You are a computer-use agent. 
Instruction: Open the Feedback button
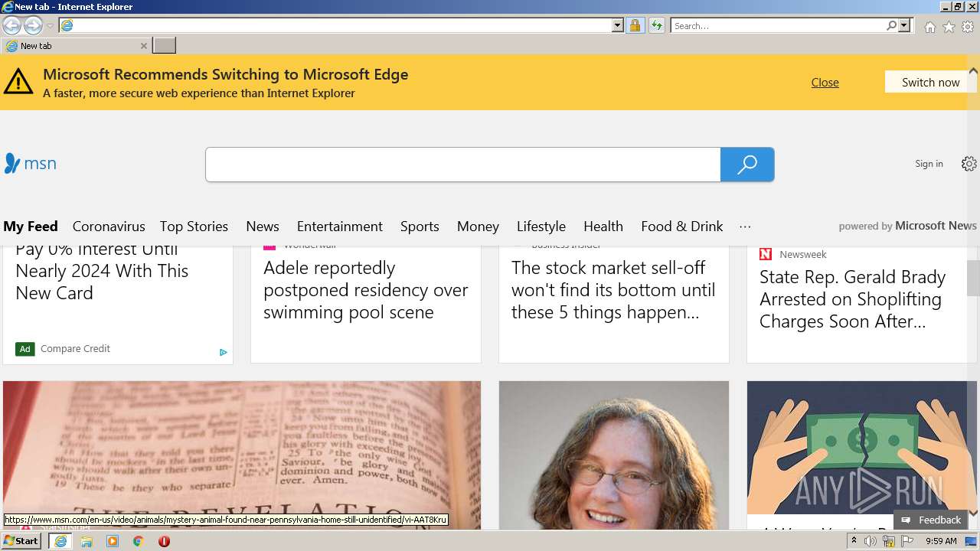tap(931, 520)
